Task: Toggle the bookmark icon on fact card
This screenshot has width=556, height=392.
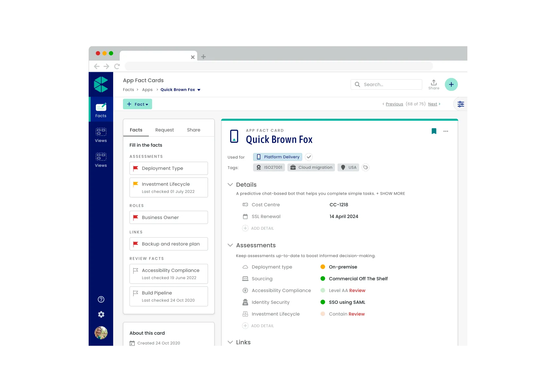Action: 434,131
